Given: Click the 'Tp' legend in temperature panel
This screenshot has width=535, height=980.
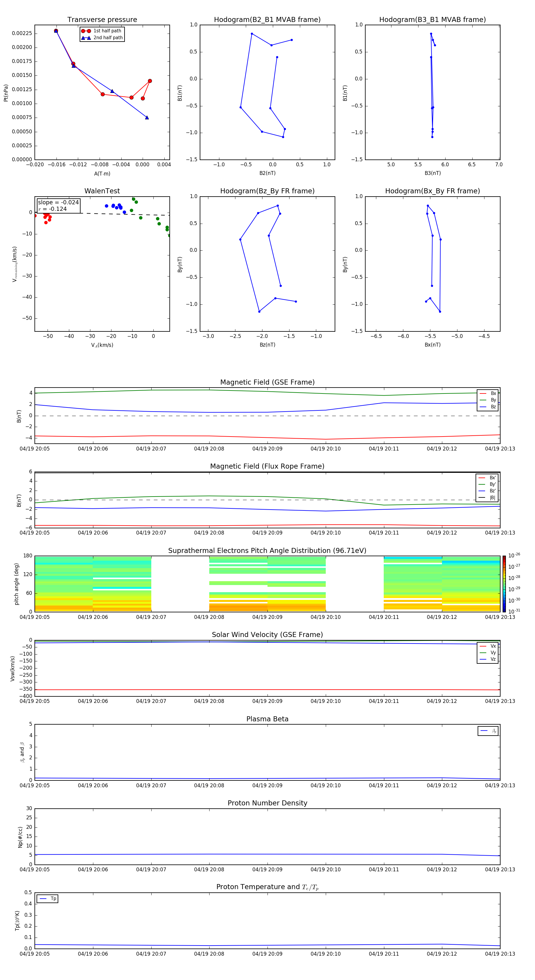Looking at the screenshot, I should coord(48,899).
